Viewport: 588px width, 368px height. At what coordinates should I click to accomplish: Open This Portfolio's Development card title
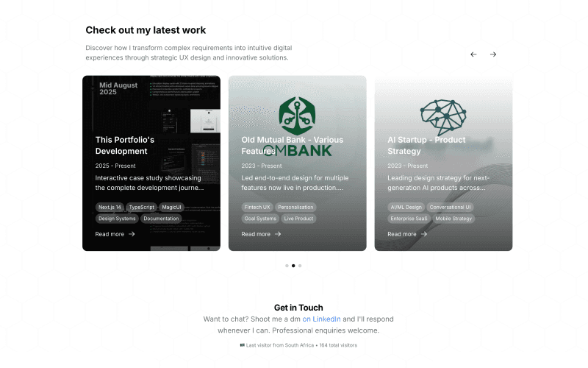(124, 145)
